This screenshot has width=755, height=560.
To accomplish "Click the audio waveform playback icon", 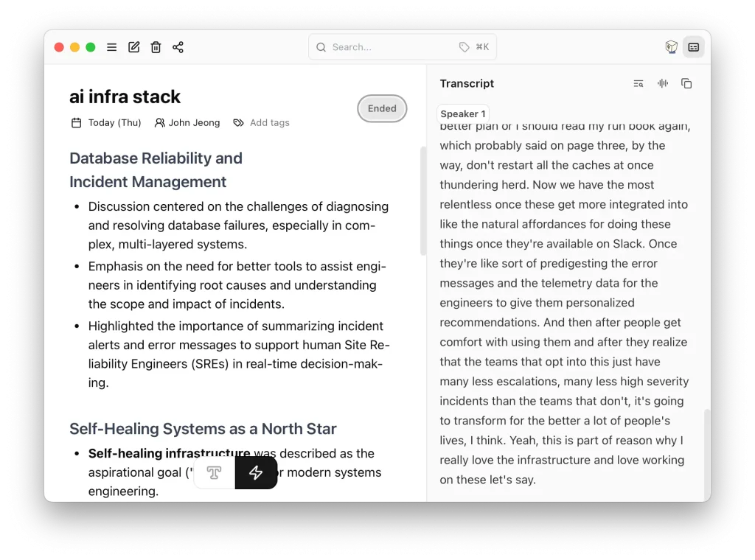I will coord(662,83).
